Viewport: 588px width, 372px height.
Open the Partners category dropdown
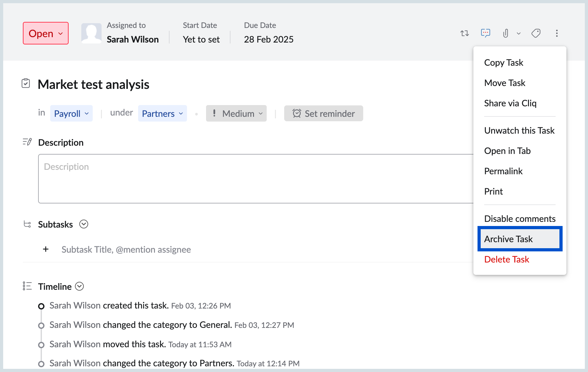(x=162, y=114)
